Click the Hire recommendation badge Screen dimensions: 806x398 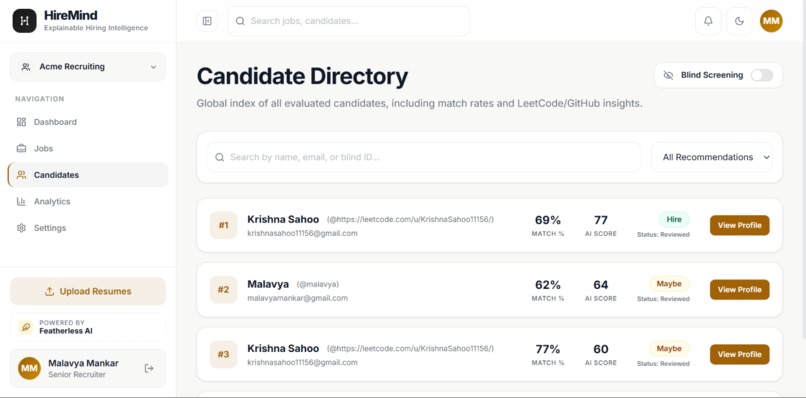pos(674,220)
